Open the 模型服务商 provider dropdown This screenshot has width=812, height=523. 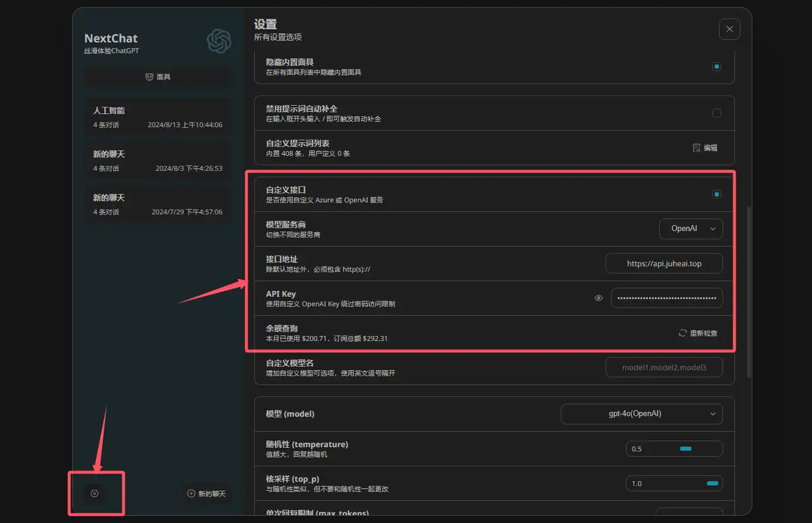coord(690,228)
